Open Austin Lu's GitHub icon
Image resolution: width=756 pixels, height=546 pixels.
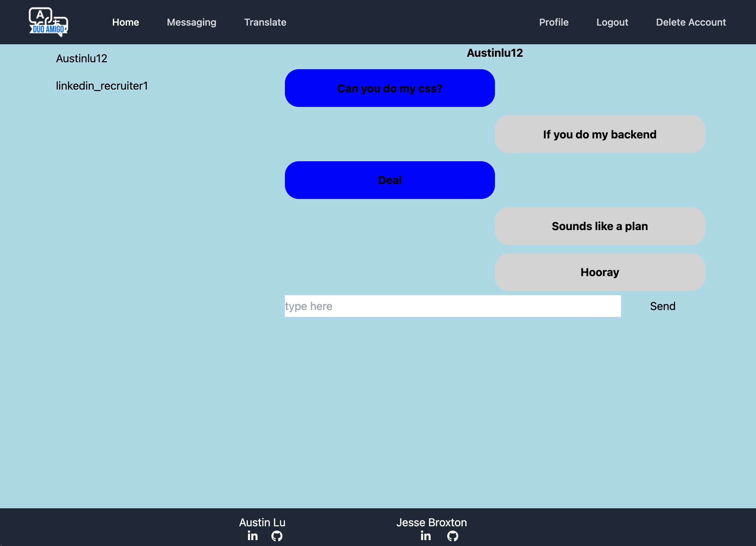277,536
